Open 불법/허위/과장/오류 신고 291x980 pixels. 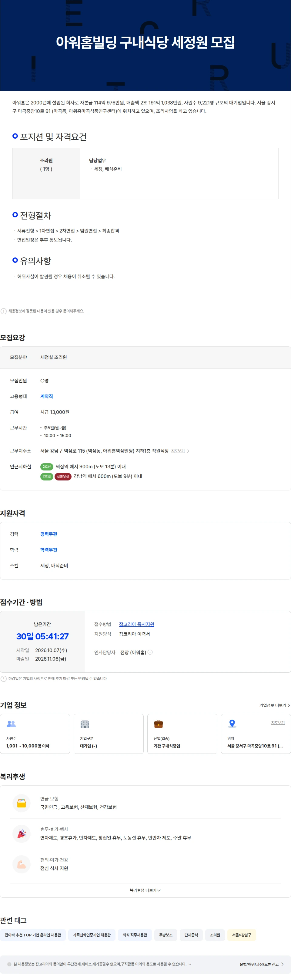pyautogui.click(x=261, y=964)
